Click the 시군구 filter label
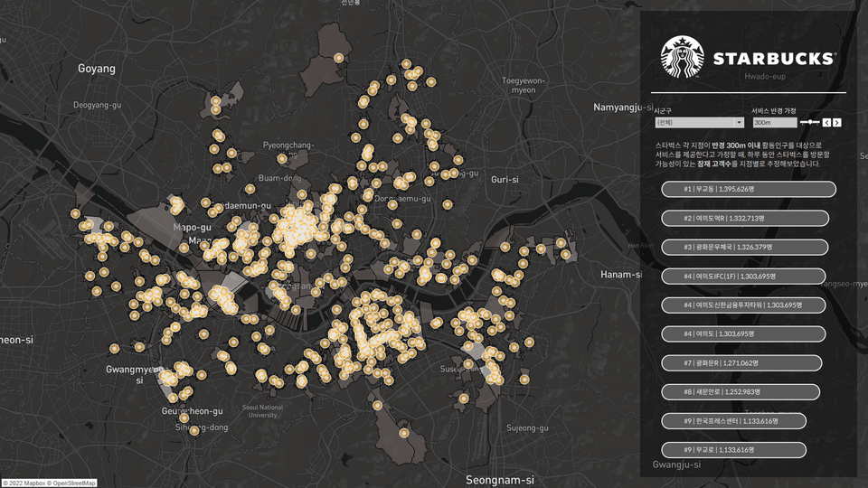The image size is (868, 488). coord(663,110)
